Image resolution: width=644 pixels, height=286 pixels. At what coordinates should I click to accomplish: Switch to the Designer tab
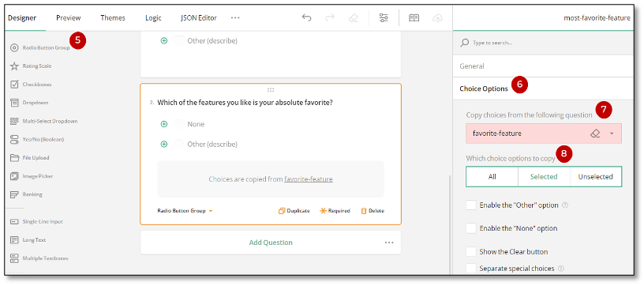point(22,17)
